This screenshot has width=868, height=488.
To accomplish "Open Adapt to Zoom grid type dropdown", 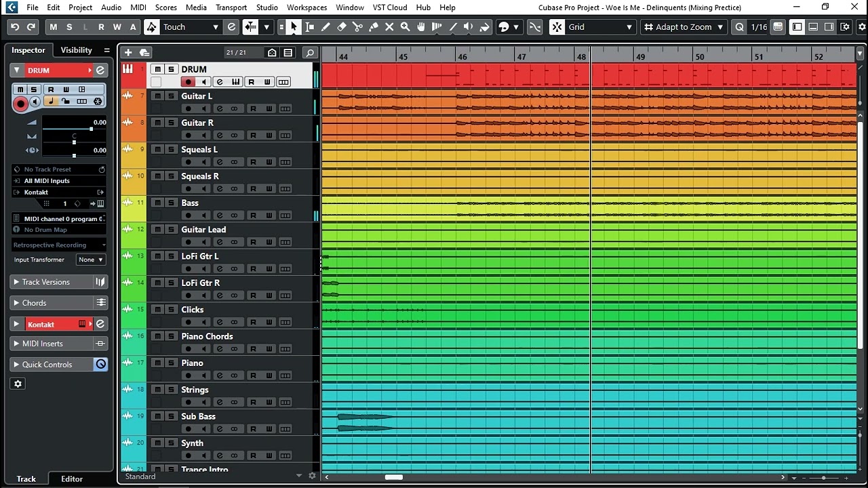I will point(684,27).
